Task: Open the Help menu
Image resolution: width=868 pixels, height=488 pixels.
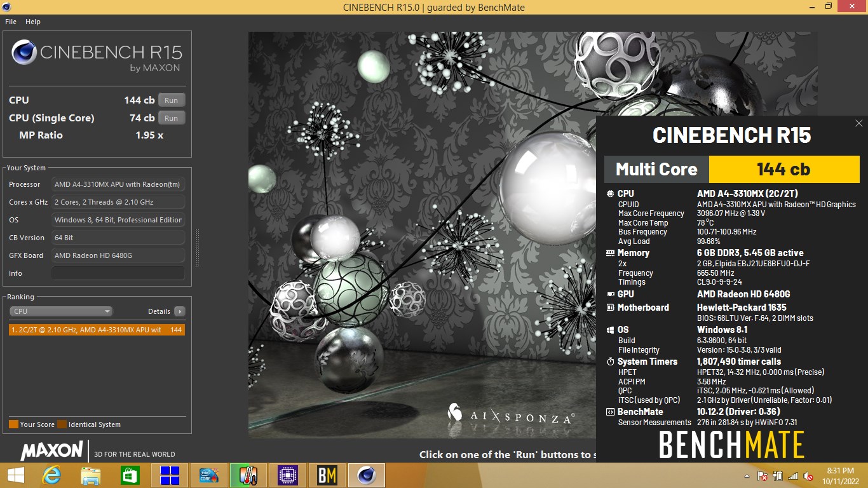Action: pyautogui.click(x=33, y=22)
